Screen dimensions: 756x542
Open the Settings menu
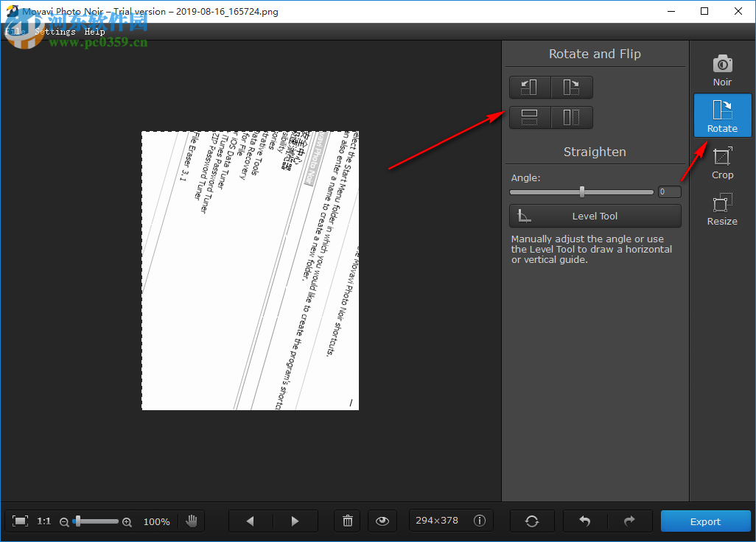click(x=55, y=31)
